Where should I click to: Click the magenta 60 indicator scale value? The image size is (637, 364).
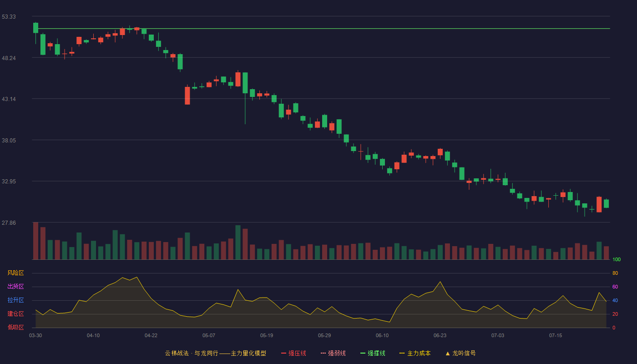(x=615, y=287)
